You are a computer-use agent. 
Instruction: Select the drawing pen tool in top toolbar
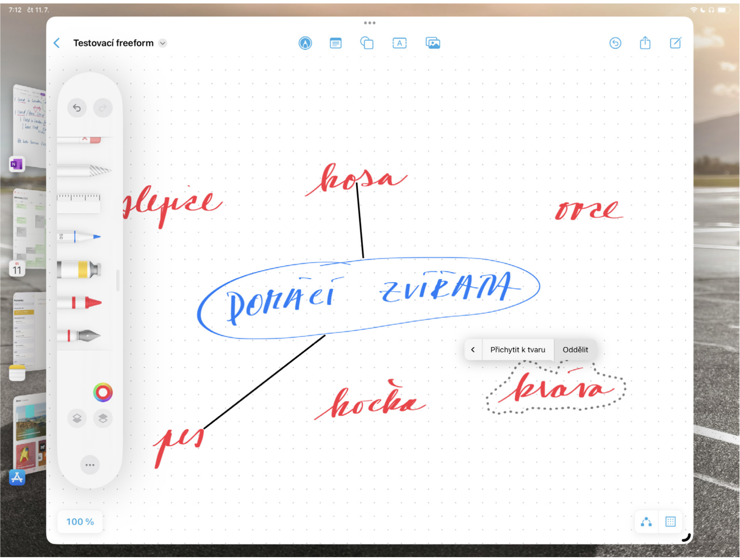[305, 43]
